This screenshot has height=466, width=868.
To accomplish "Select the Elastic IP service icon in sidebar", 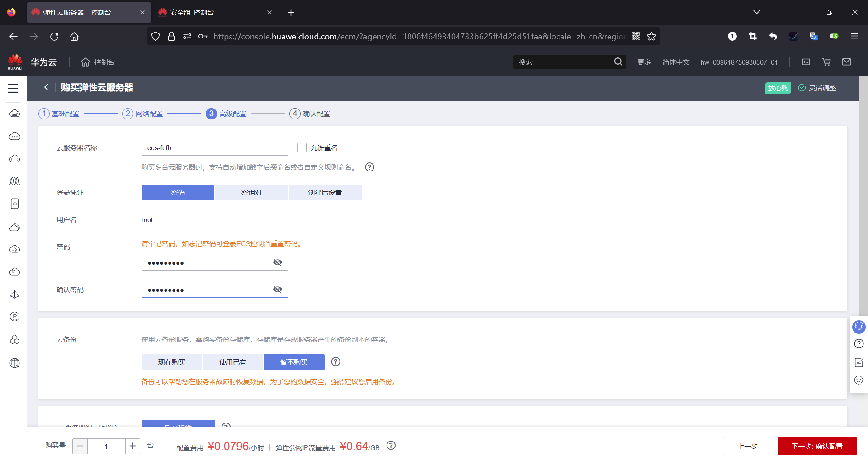I will (14, 316).
